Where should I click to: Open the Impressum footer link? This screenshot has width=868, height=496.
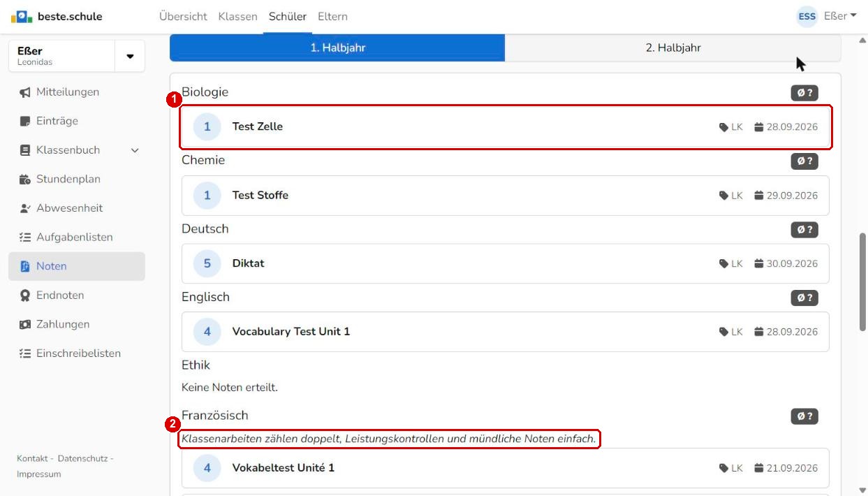pyautogui.click(x=39, y=474)
